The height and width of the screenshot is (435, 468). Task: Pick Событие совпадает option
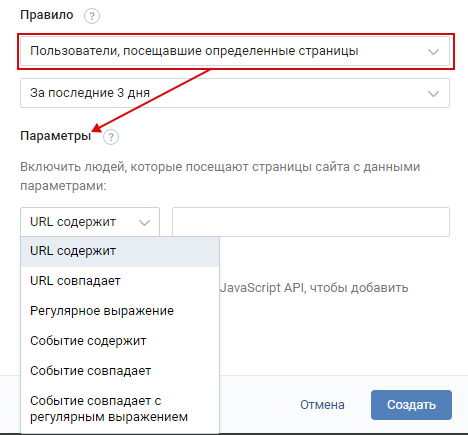(120, 371)
